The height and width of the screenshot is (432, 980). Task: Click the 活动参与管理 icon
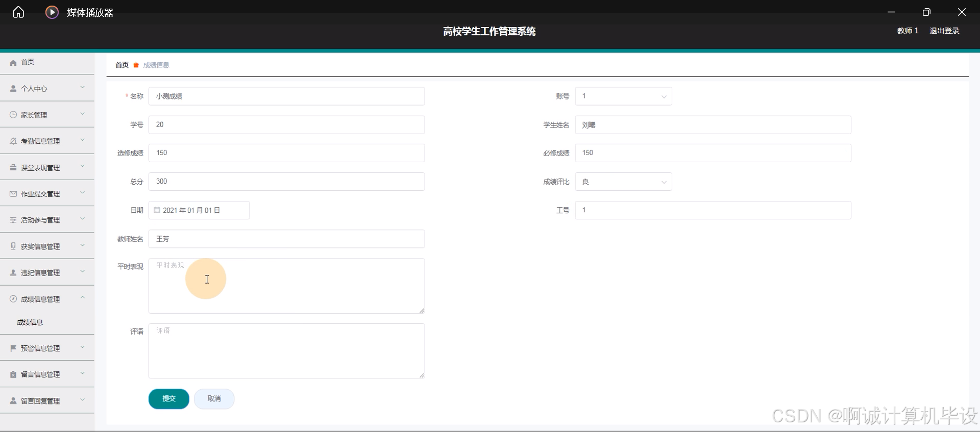point(13,220)
